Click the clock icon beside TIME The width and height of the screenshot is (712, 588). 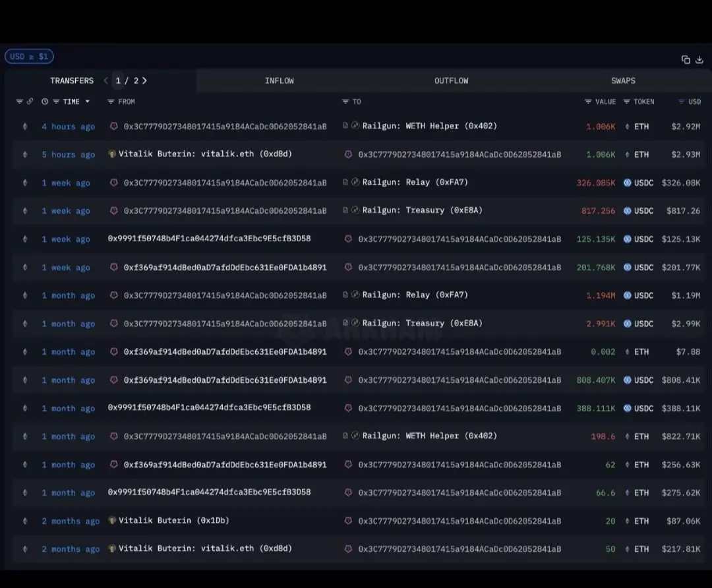click(x=45, y=102)
